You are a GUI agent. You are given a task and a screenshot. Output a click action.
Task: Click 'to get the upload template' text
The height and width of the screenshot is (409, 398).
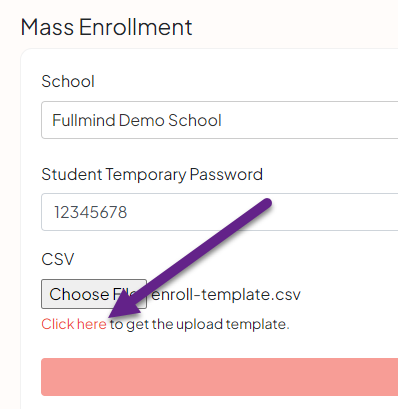pyautogui.click(x=200, y=324)
